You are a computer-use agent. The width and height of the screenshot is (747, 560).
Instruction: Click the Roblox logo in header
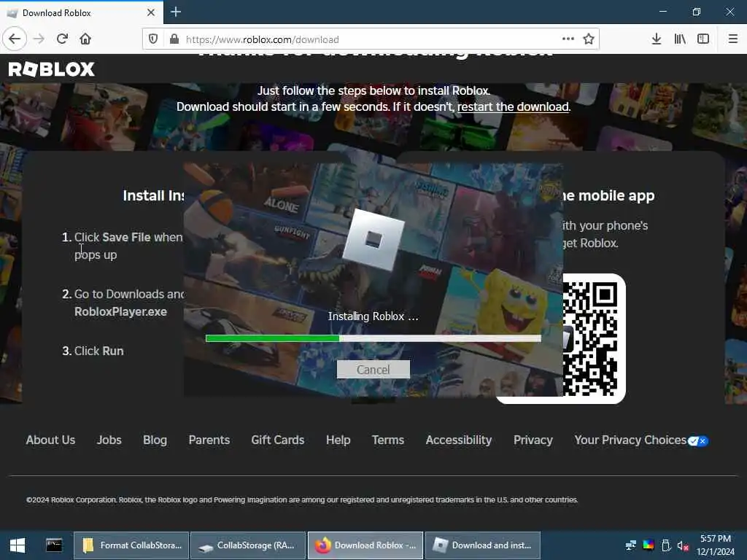[x=52, y=69]
